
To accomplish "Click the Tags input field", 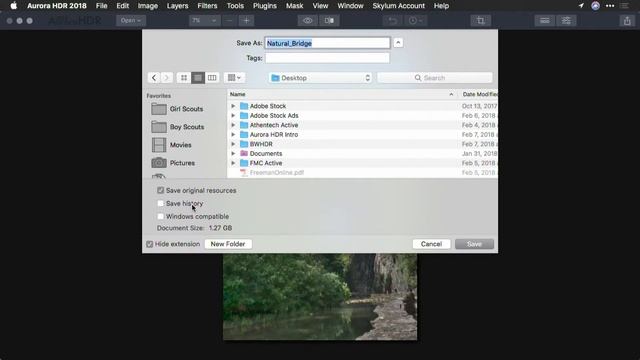I will tap(327, 58).
